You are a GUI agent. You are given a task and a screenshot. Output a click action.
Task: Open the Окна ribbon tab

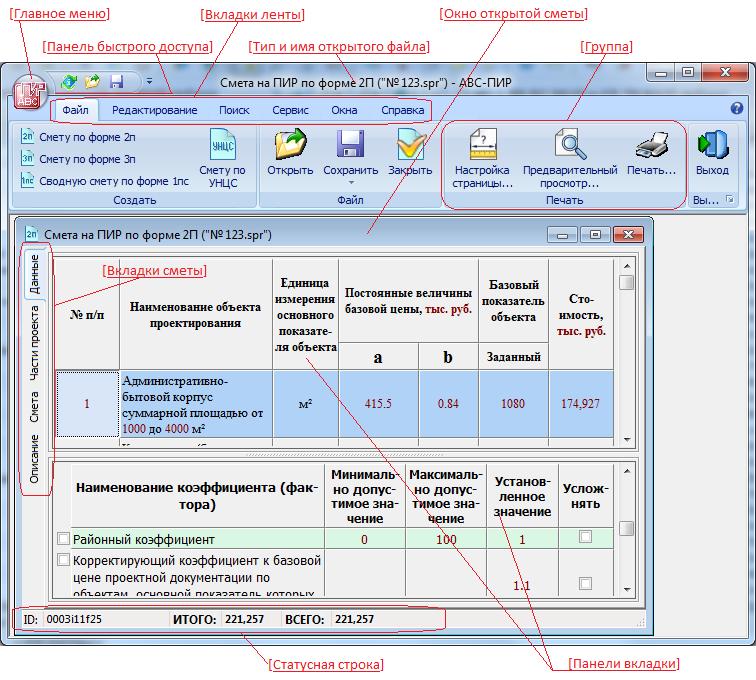(x=344, y=110)
